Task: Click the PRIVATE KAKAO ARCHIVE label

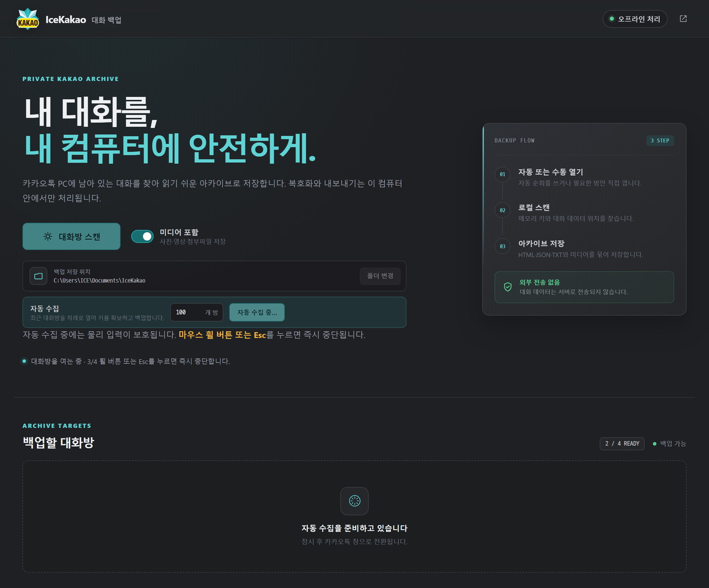Action: (70, 79)
